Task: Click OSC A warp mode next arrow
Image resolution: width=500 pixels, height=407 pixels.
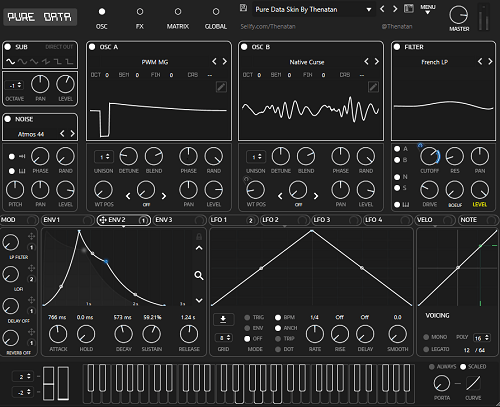Action: (x=164, y=196)
